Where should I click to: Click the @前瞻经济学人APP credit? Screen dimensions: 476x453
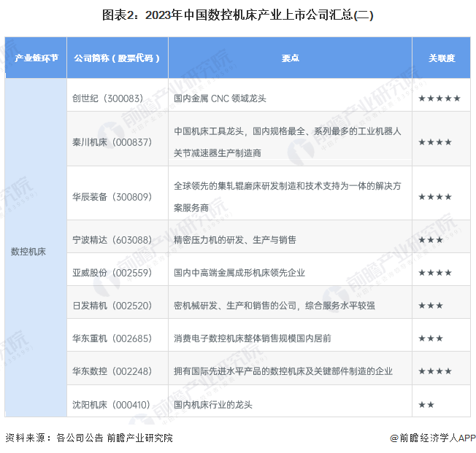433,438
